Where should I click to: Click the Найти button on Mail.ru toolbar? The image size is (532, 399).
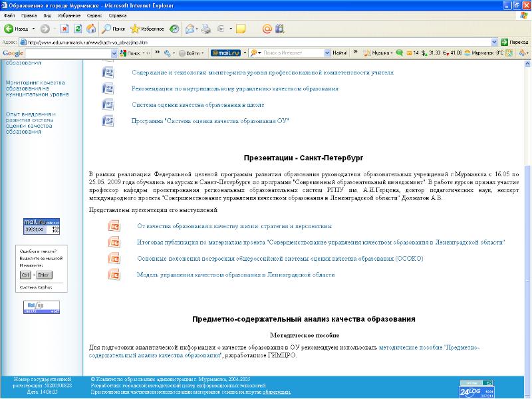[339, 53]
